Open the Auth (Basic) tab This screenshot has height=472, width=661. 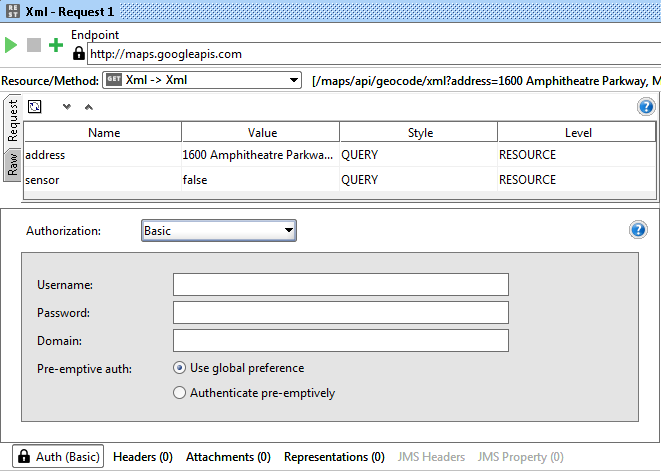coord(58,457)
